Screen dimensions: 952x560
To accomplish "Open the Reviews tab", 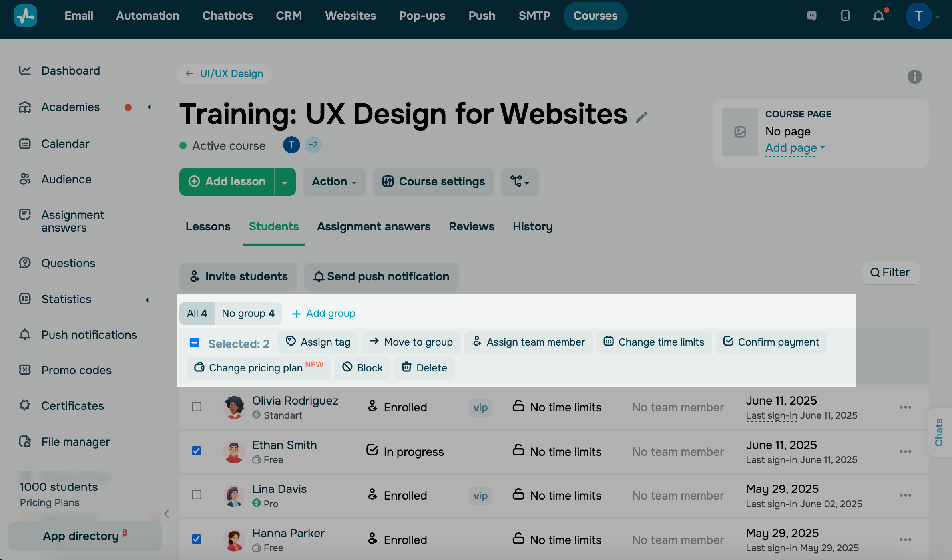I will click(x=471, y=226).
